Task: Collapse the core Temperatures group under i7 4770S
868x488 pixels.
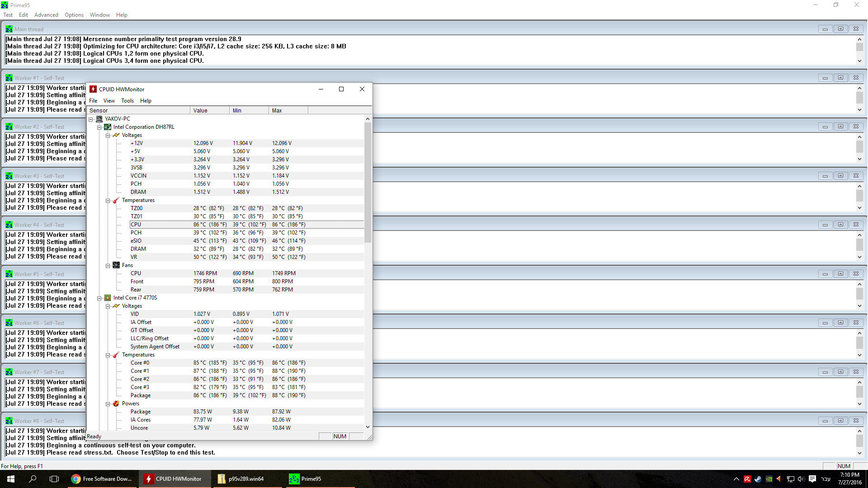Action: 108,355
